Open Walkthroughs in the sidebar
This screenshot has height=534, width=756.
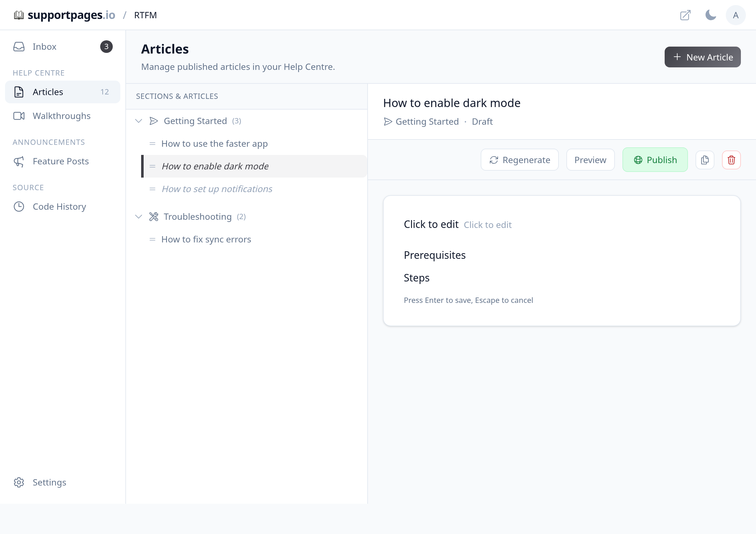click(x=63, y=116)
